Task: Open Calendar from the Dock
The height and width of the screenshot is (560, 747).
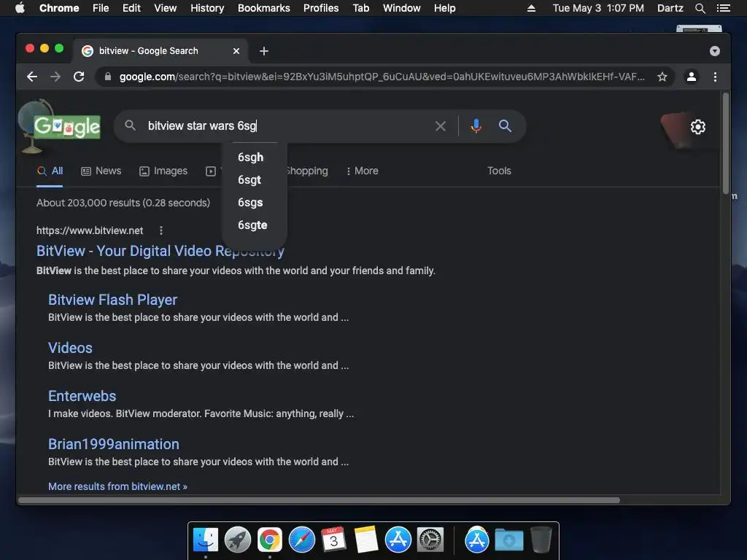Action: pos(333,540)
